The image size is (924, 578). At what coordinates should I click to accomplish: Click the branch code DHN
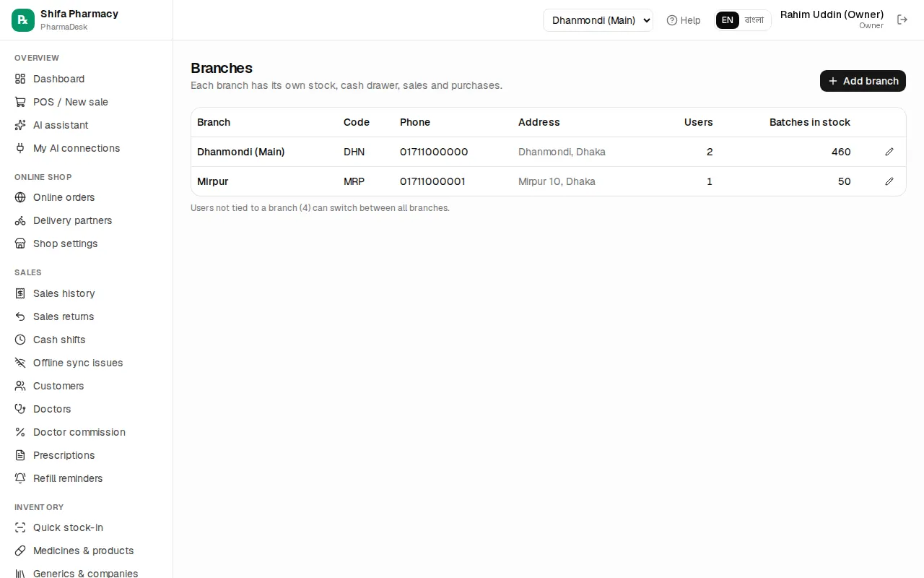coord(354,152)
